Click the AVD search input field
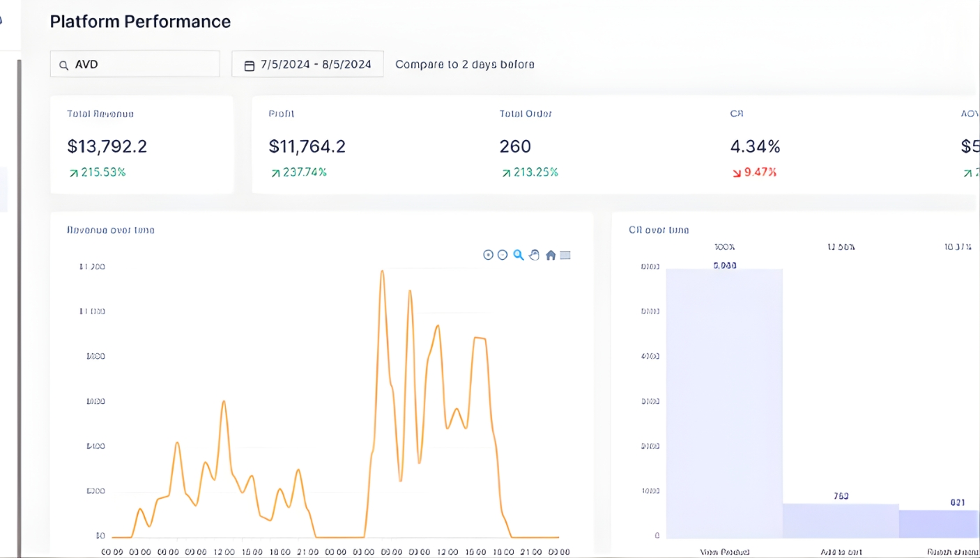The image size is (980, 558). 139,64
